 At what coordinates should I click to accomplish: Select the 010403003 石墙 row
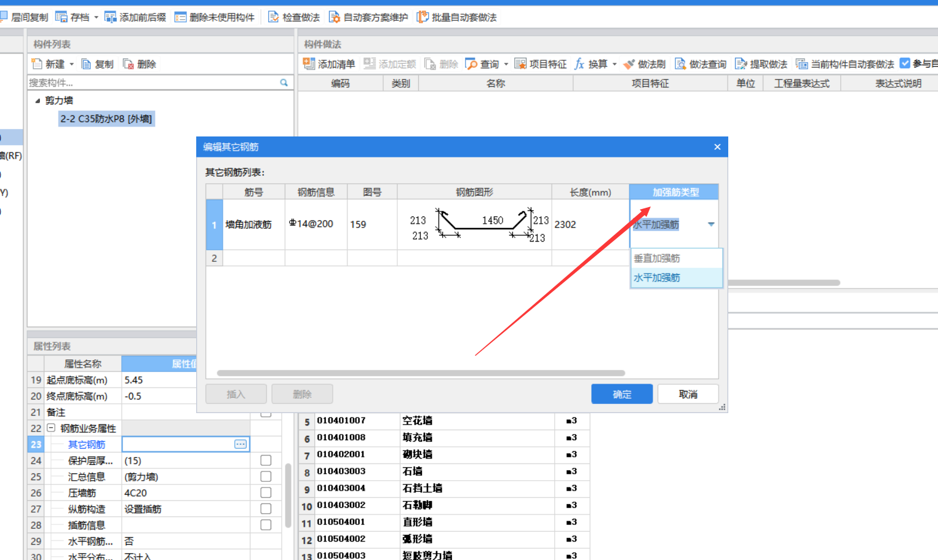[x=444, y=471]
